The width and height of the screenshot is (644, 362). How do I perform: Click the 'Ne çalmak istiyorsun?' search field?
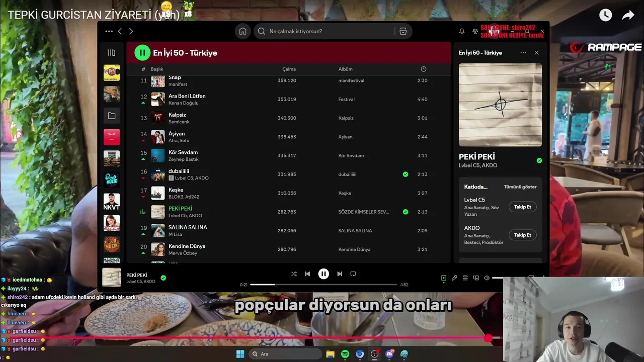point(324,31)
